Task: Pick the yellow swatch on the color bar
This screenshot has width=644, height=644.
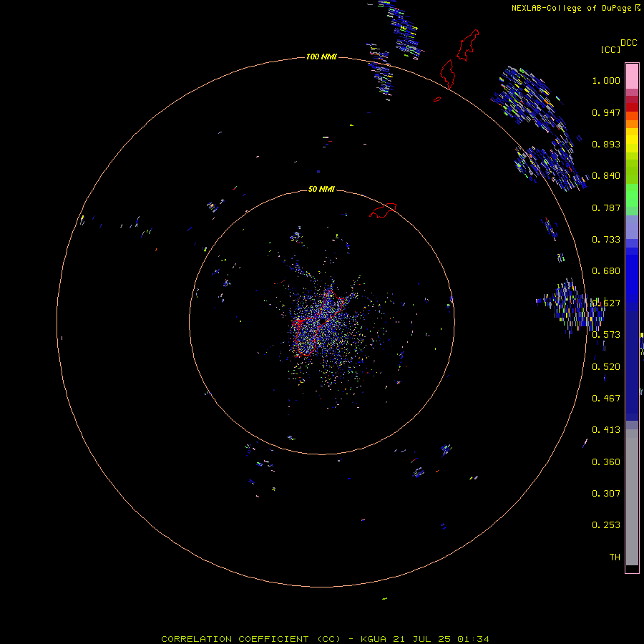Action: (x=632, y=140)
